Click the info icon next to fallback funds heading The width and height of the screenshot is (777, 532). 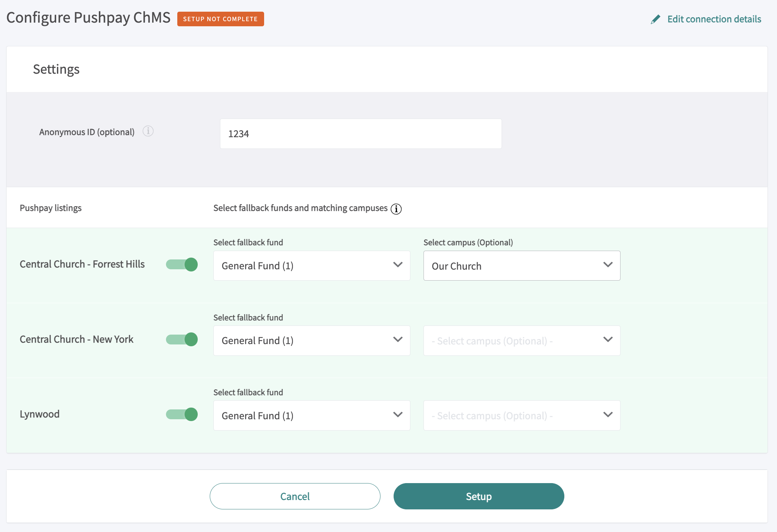coord(396,209)
